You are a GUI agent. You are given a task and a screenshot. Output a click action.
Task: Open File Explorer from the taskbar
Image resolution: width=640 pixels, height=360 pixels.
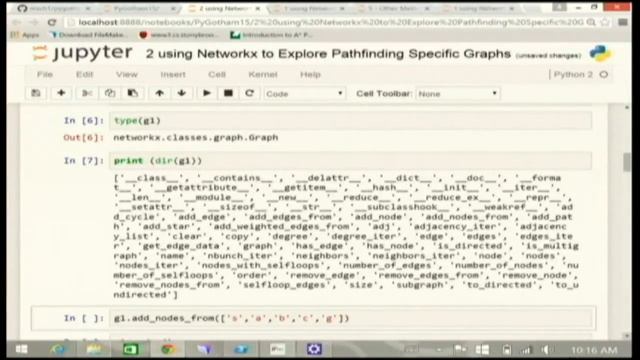[94, 349]
